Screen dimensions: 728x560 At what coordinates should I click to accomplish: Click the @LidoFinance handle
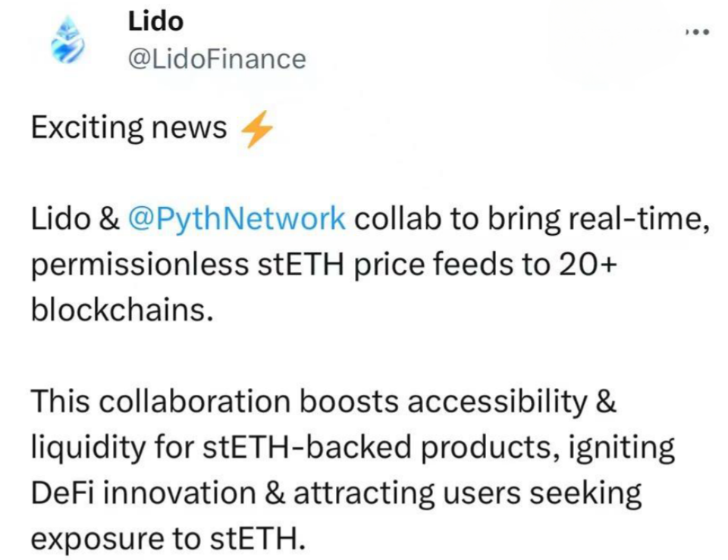coord(217,58)
